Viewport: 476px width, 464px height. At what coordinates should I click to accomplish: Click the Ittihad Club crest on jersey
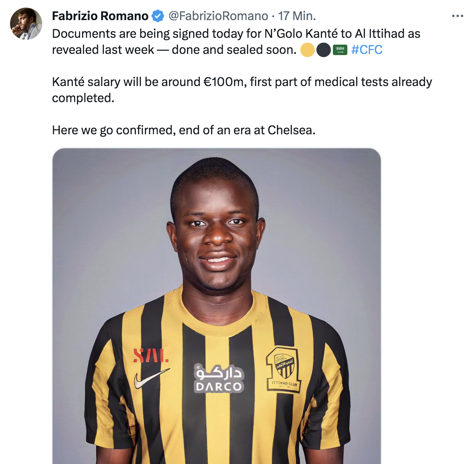pyautogui.click(x=283, y=369)
